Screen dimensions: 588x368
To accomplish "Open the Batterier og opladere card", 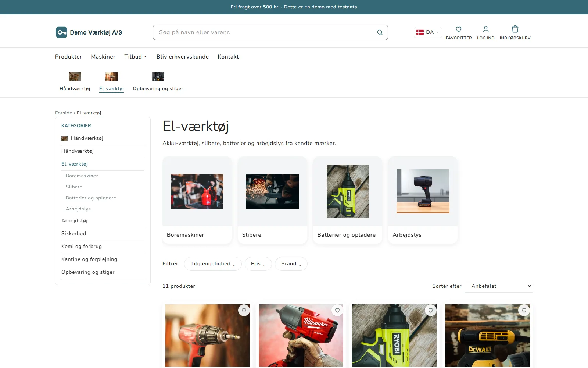I will coord(348,200).
